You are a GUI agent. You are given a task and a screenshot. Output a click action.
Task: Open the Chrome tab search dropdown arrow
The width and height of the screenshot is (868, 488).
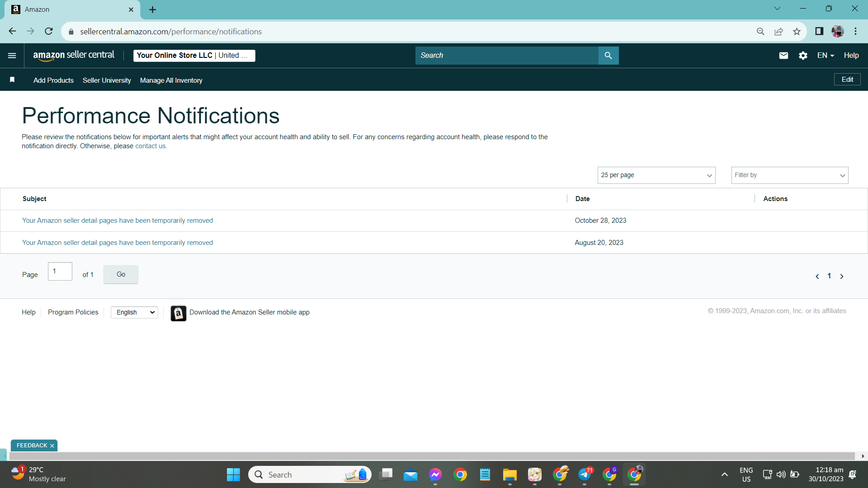coord(778,9)
